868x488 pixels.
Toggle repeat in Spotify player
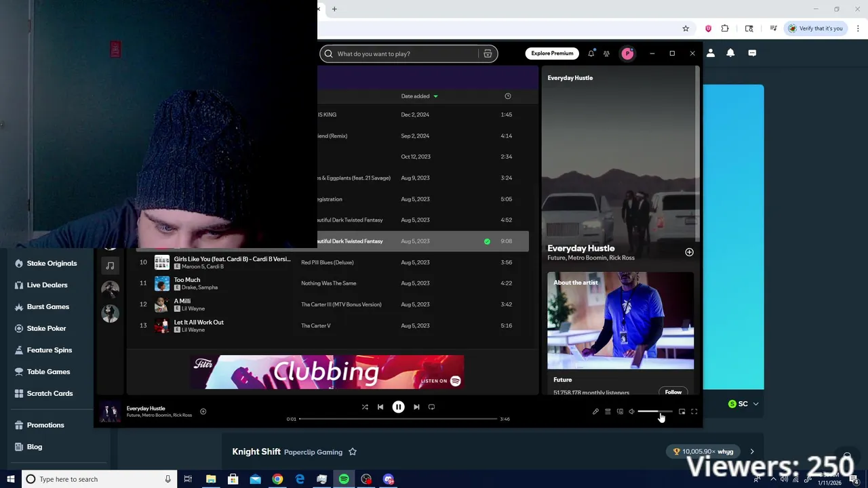click(x=431, y=407)
